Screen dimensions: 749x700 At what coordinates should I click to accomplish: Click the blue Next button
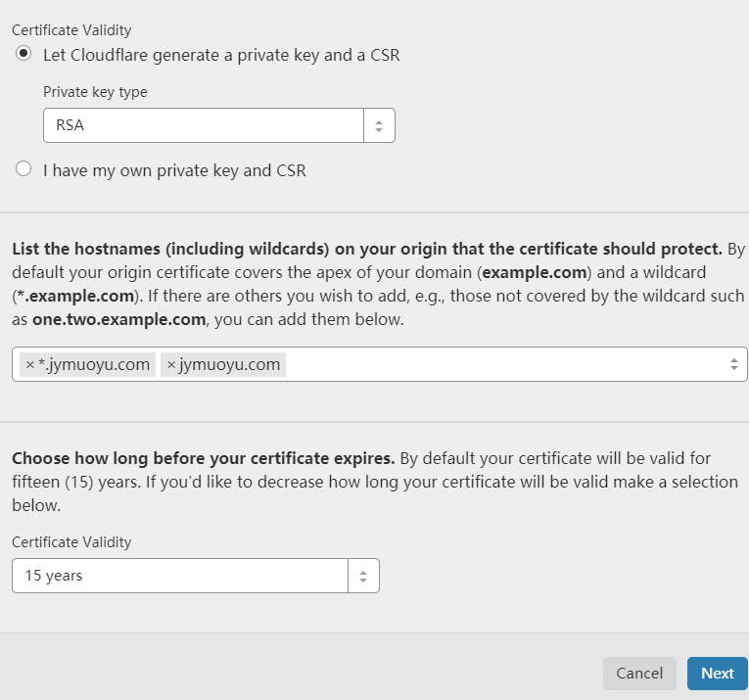(717, 674)
